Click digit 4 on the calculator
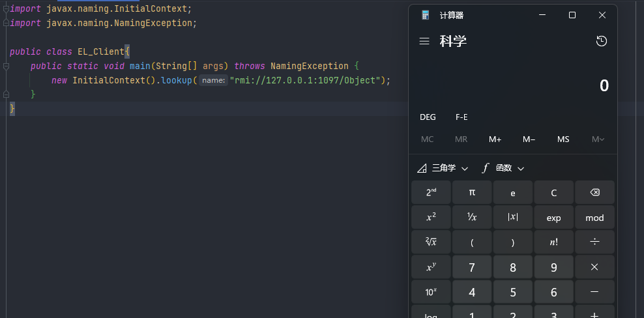Screen dimensions: 644x318 click(472, 292)
